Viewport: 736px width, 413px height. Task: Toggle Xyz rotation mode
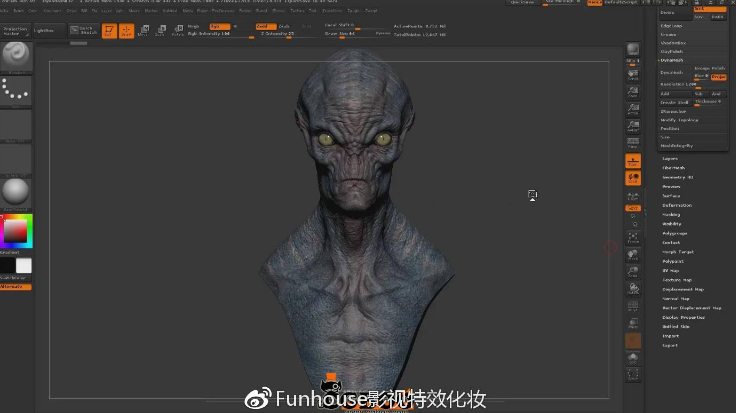(x=633, y=207)
